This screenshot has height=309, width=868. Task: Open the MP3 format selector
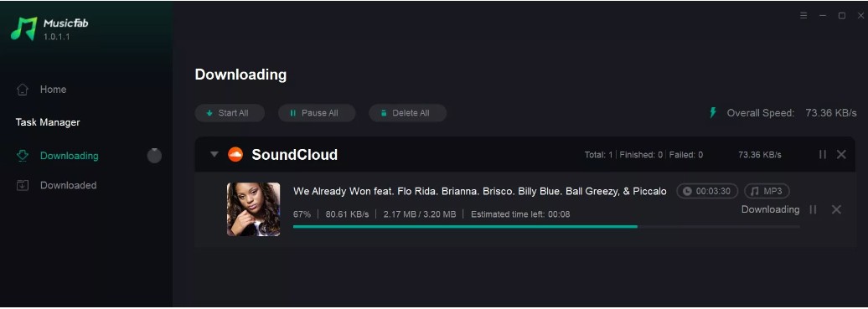click(767, 191)
